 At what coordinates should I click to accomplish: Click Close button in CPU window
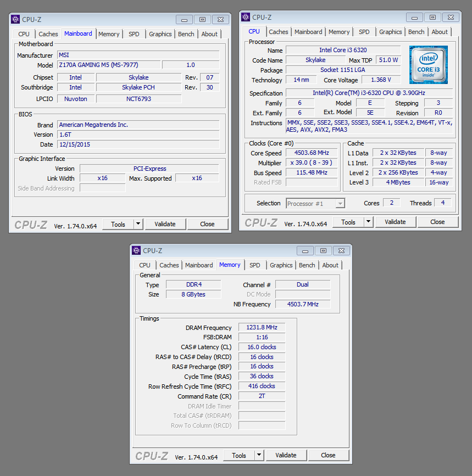coord(437,222)
